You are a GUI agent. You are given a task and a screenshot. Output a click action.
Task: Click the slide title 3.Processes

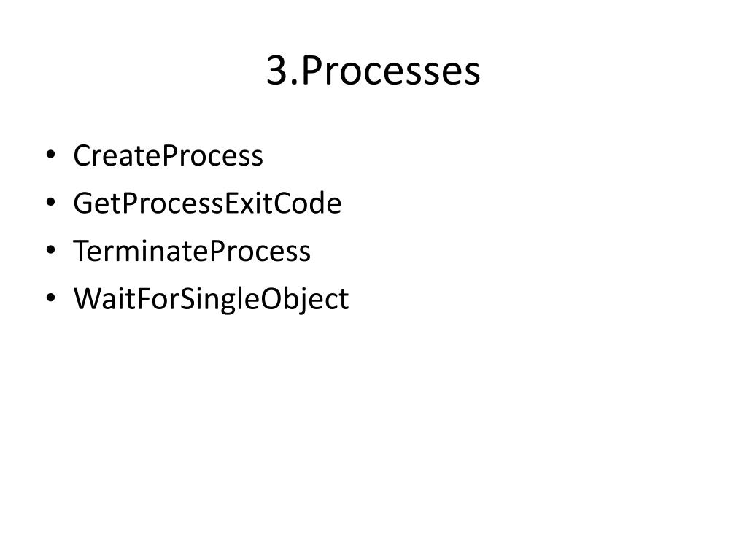[373, 71]
